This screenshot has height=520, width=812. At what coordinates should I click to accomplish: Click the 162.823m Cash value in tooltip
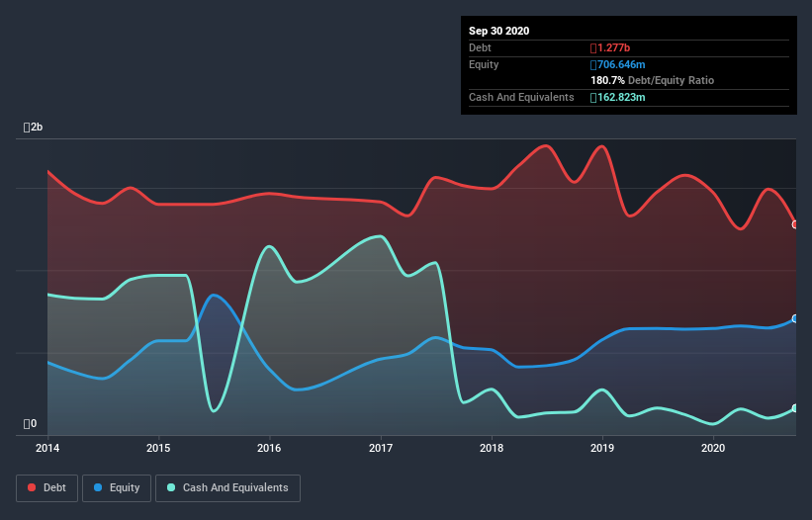pos(618,97)
